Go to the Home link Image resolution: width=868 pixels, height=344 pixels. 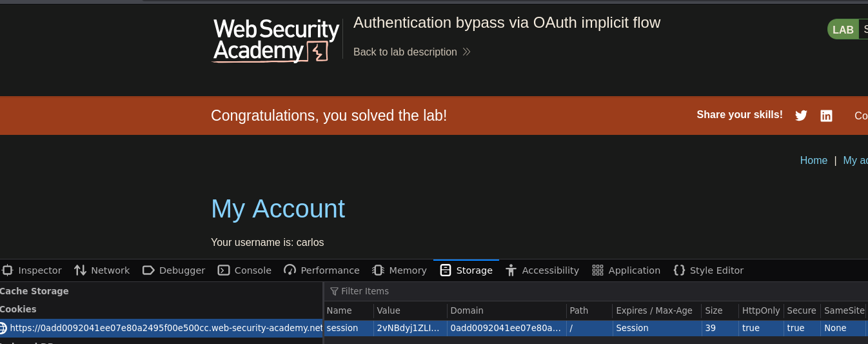pyautogui.click(x=814, y=160)
